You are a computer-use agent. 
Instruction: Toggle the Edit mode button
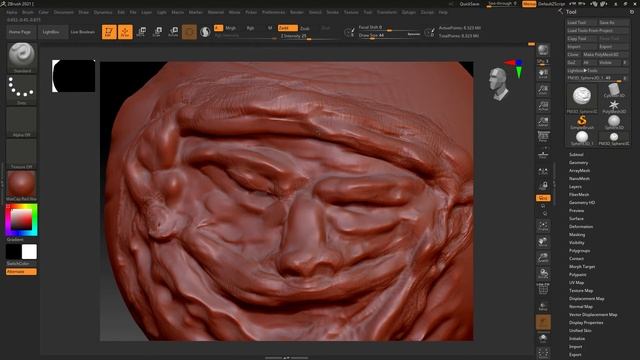coord(109,31)
